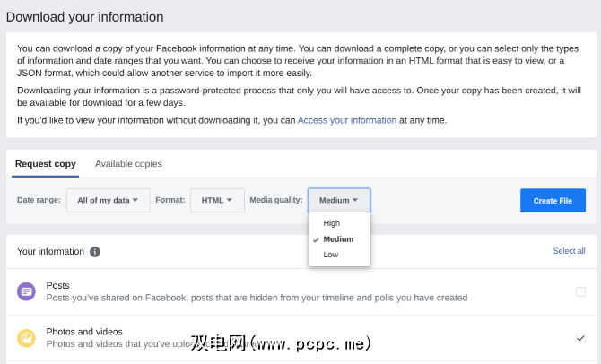This screenshot has width=601, height=364.
Task: Click the yellow Photos and videos icon
Action: pyautogui.click(x=26, y=338)
